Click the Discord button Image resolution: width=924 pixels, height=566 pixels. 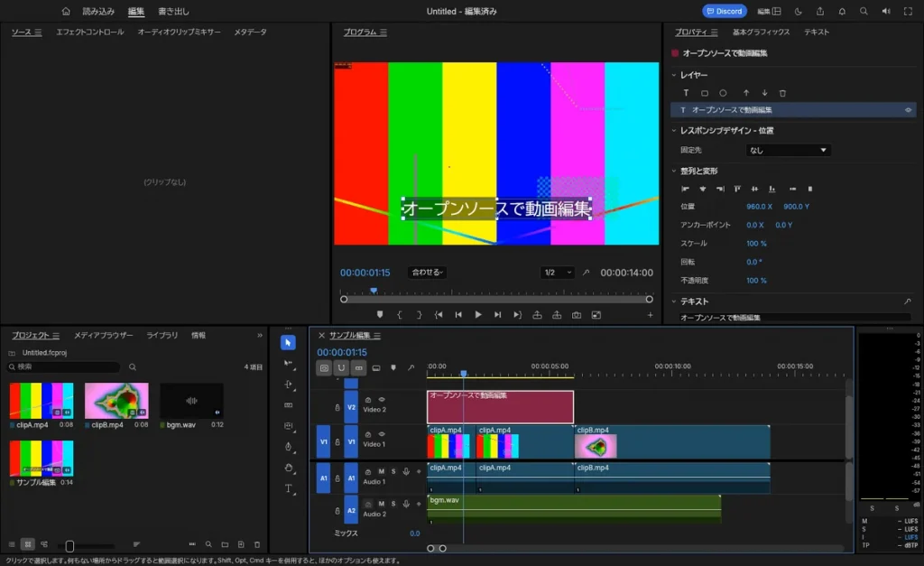pos(725,11)
